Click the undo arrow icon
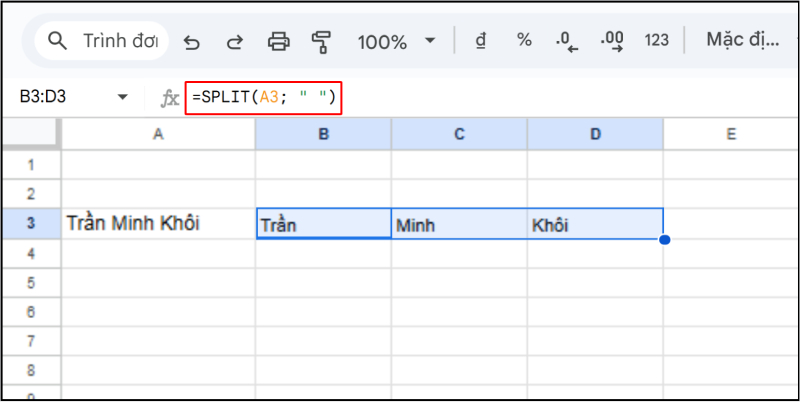800x402 pixels. 192,42
